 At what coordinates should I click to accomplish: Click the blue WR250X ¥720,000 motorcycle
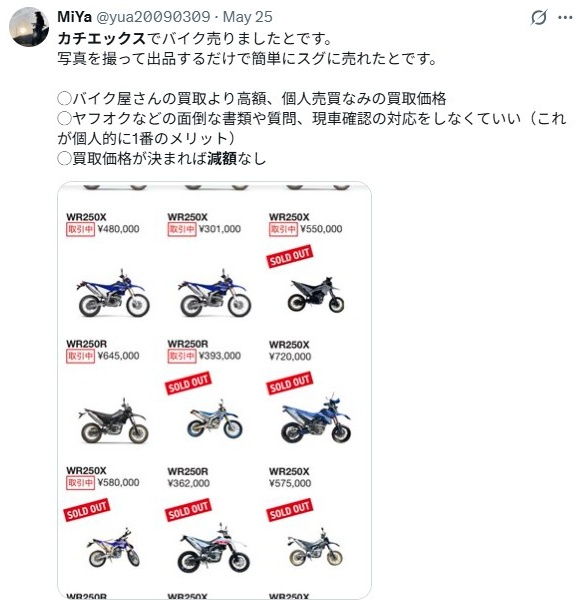pyautogui.click(x=316, y=418)
